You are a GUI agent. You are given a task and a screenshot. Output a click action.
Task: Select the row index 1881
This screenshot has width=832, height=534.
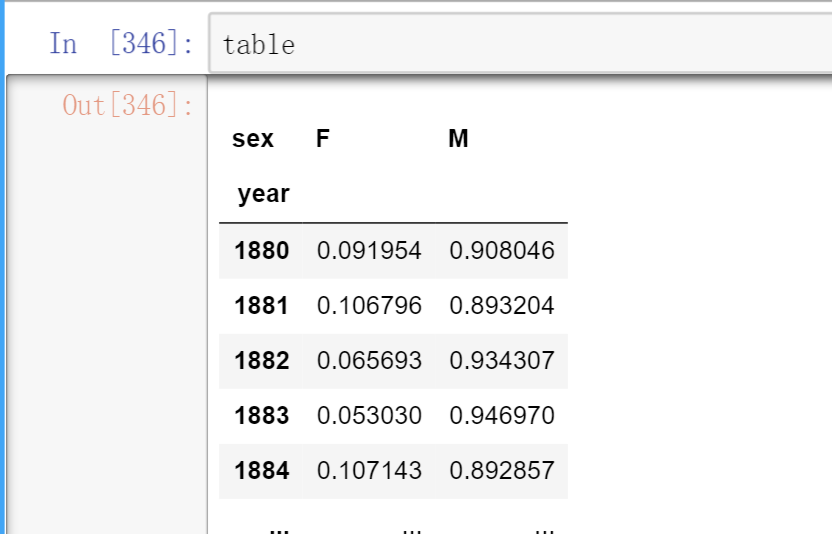[x=262, y=306]
